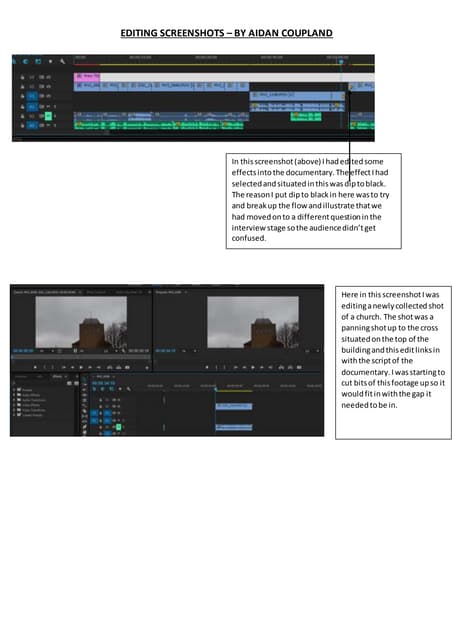This screenshot has width=453, height=640.
Task: Step back one frame in Source monitor
Action: pyautogui.click(x=72, y=367)
